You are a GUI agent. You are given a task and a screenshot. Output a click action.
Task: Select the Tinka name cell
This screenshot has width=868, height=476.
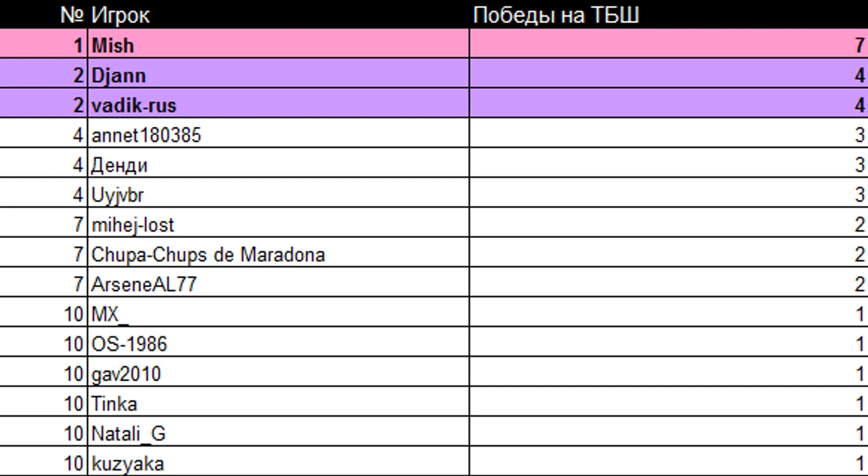(x=278, y=402)
